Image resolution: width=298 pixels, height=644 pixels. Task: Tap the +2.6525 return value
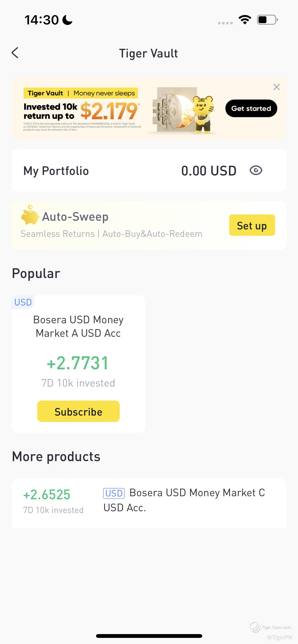[x=47, y=495]
